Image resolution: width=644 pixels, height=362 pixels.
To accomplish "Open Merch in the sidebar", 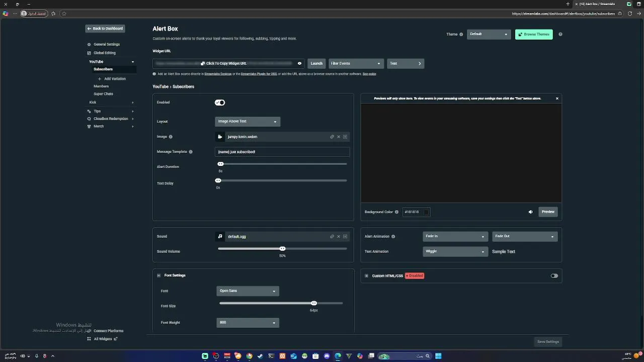I will point(99,127).
